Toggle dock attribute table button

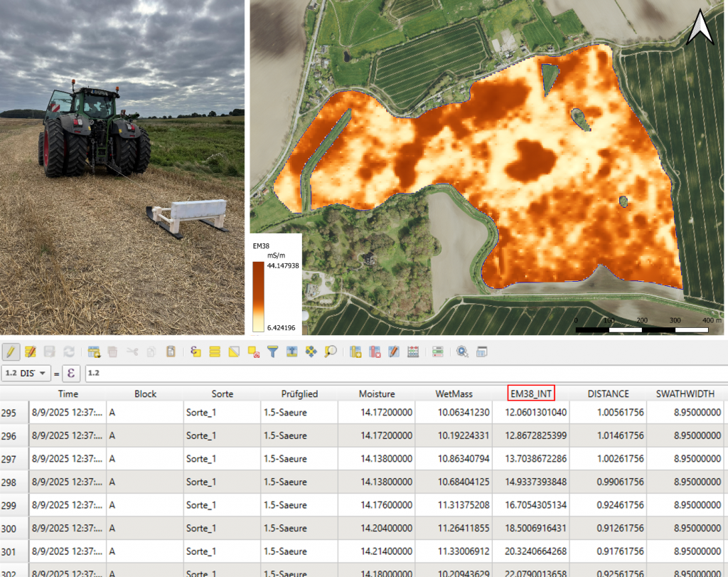pyautogui.click(x=481, y=351)
